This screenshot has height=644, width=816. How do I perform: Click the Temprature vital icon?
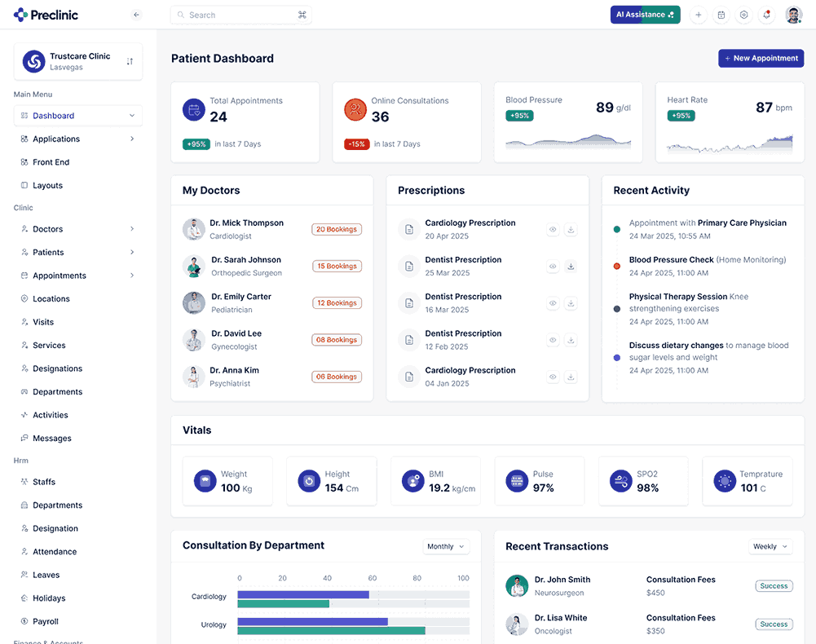[x=725, y=481]
